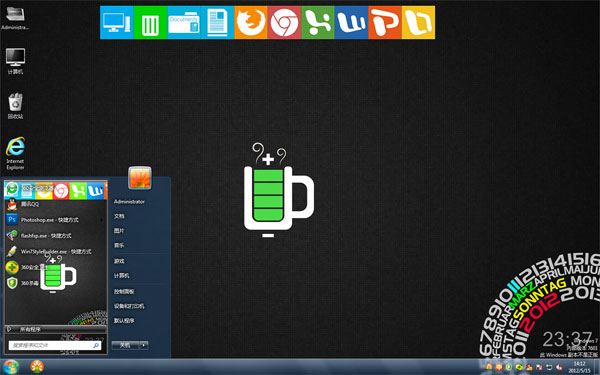Screen dimensions: 600x375
Task: Launch Firefox from the top dock
Action: (251, 22)
